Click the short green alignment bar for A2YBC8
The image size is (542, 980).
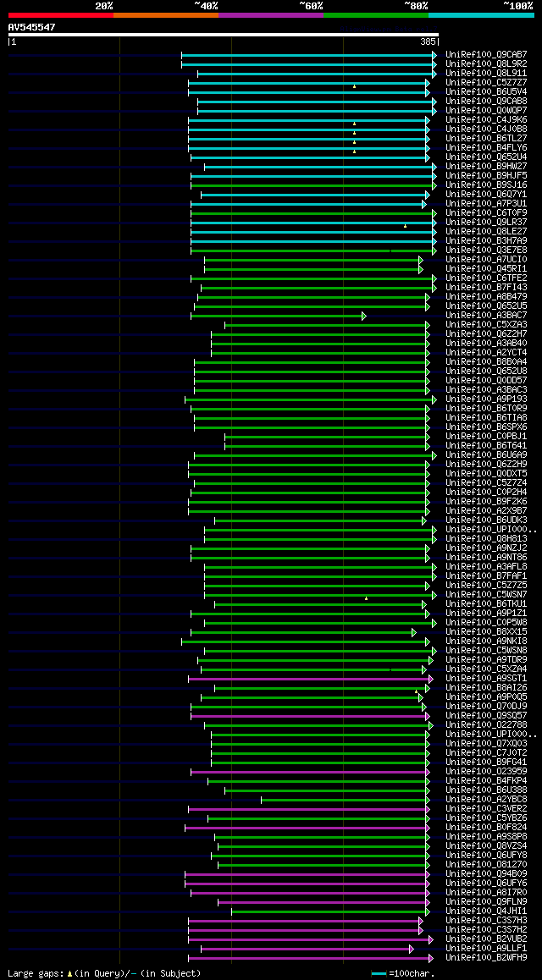(x=346, y=800)
